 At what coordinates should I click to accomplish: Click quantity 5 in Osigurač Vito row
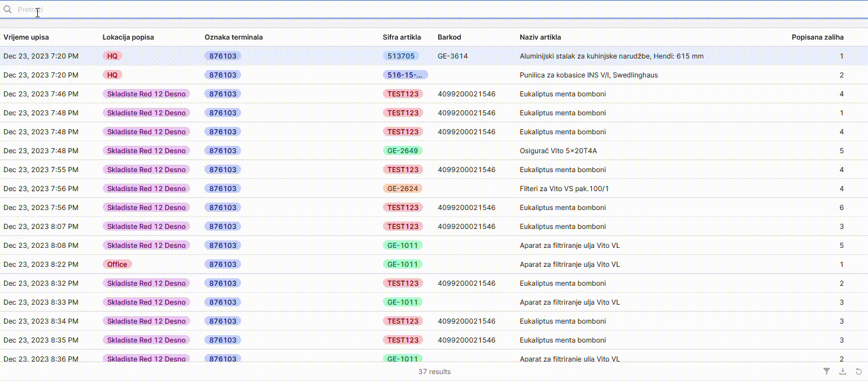tap(842, 151)
